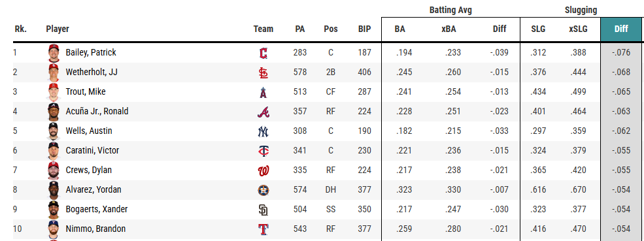Open Trout, Mike player page
This screenshot has width=644, height=241.
(x=86, y=92)
